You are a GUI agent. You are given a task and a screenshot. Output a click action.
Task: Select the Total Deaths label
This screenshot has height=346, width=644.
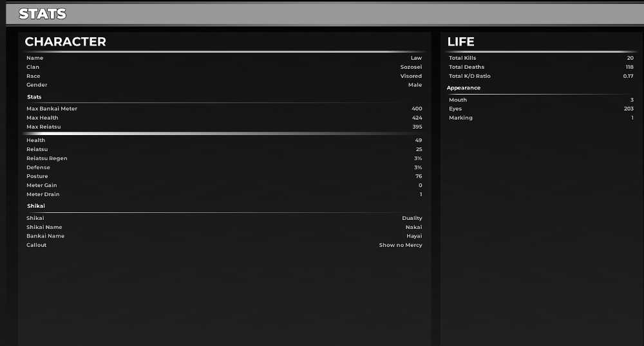coord(466,67)
